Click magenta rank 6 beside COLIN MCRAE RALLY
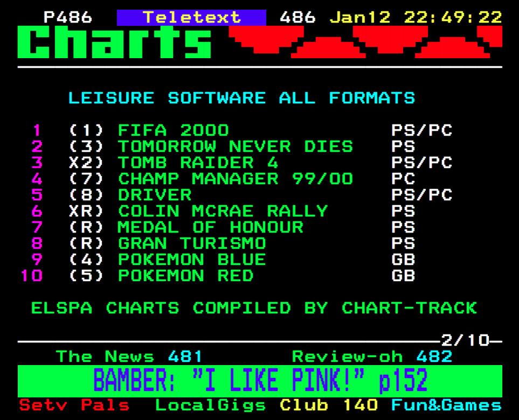519x420 pixels. coord(37,211)
